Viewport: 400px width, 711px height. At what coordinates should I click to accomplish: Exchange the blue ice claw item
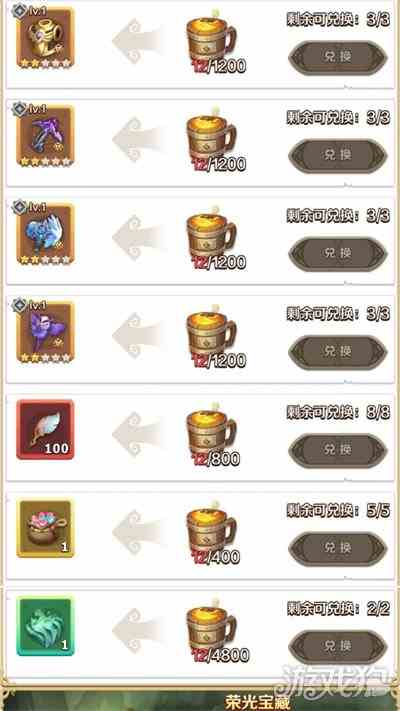(338, 253)
